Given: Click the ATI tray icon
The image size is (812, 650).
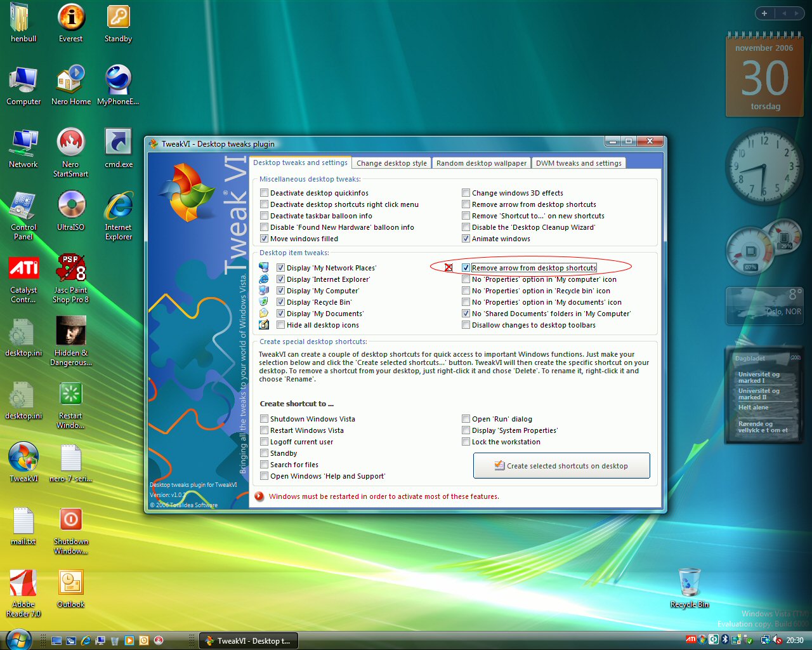Looking at the screenshot, I should 691,640.
